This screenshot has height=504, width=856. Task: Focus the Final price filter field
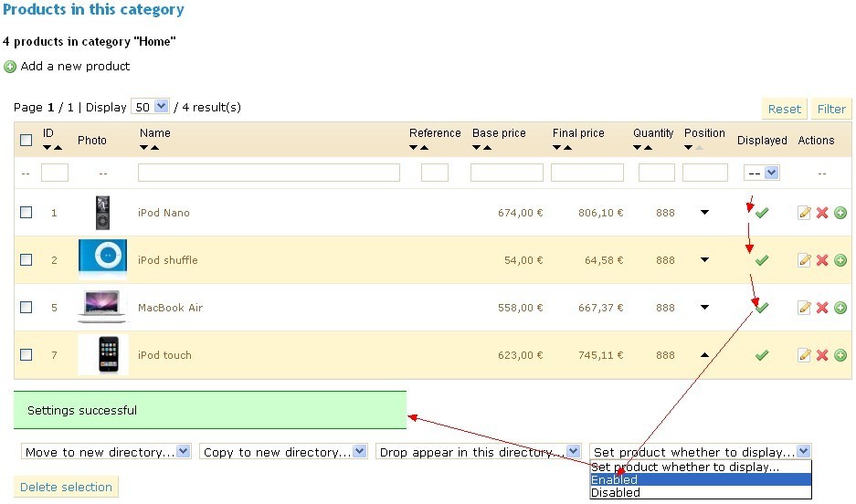pyautogui.click(x=587, y=173)
